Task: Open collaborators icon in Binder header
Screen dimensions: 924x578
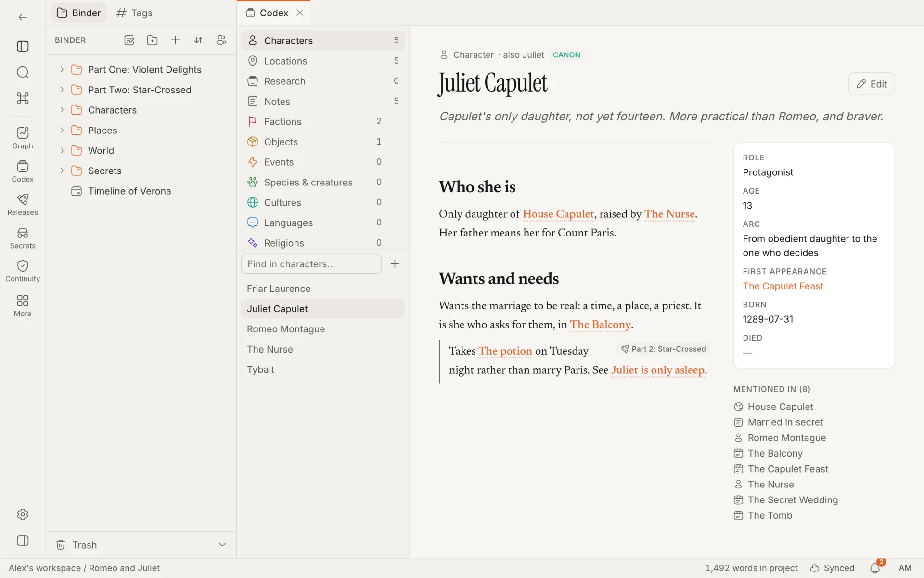Action: [221, 40]
